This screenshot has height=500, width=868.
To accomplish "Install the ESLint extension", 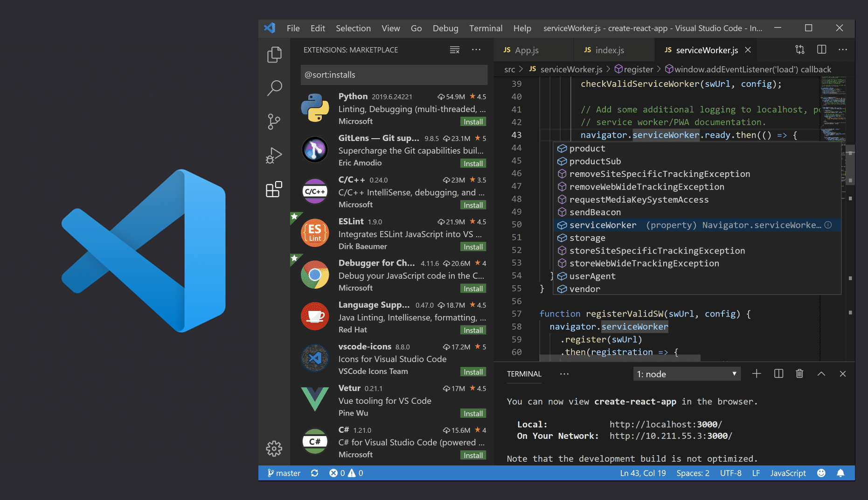I will point(473,246).
